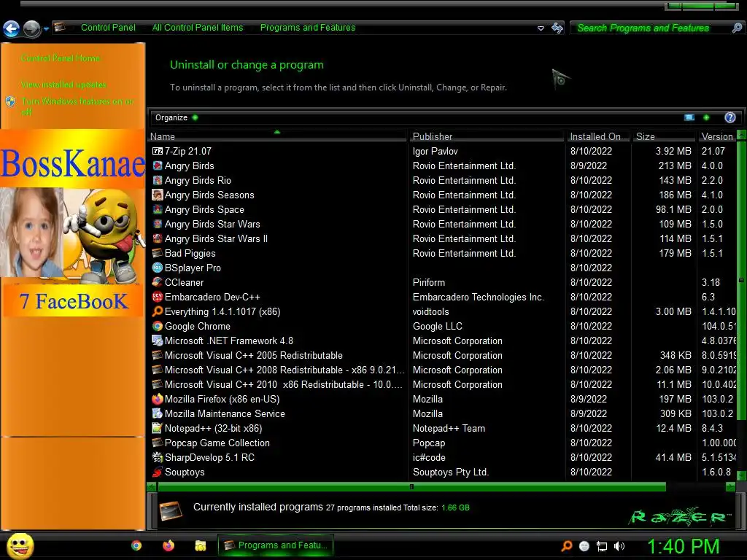Image resolution: width=747 pixels, height=560 pixels.
Task: Sort by the Name column header
Action: (277, 136)
